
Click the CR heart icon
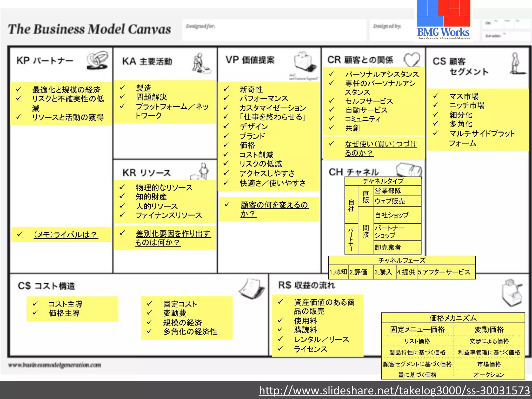412,60
